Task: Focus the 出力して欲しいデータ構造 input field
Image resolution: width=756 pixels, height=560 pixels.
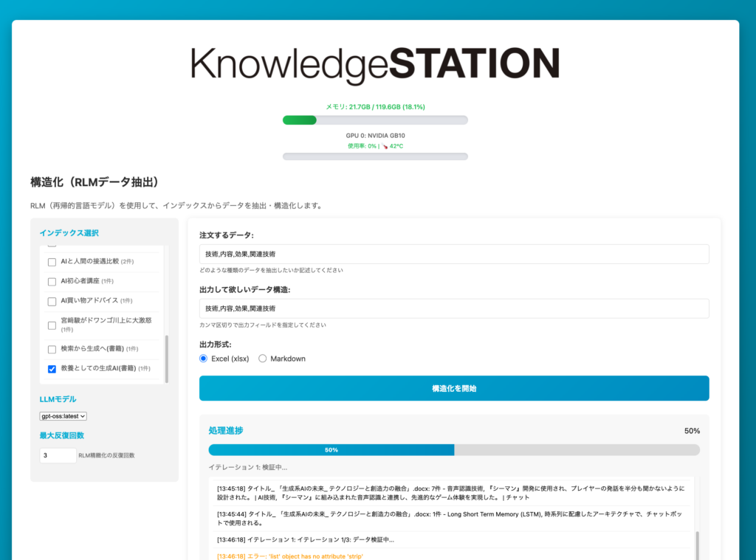Action: (x=454, y=308)
